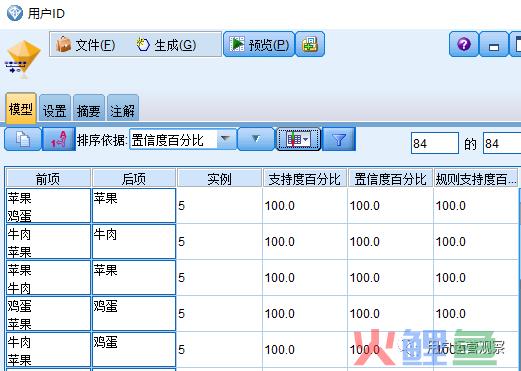The image size is (521, 371).
Task: Switch to the 设置 tab
Action: [55, 109]
